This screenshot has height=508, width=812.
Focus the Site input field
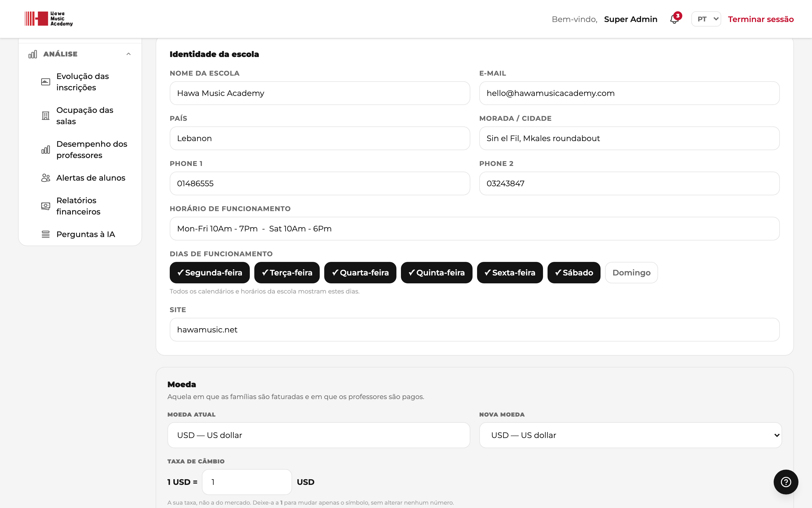475,330
